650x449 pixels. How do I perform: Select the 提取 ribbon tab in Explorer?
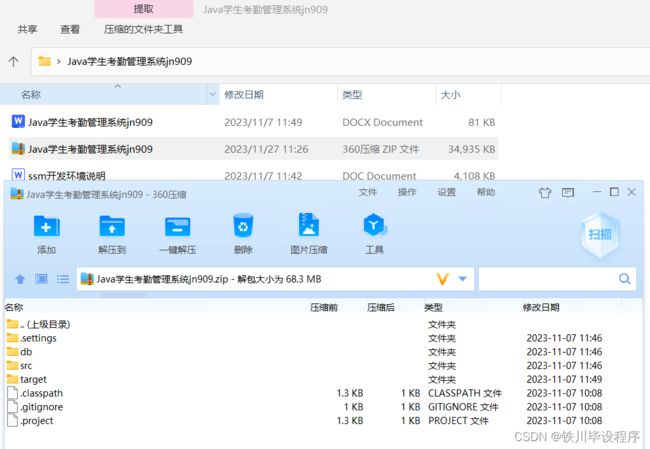tap(144, 9)
